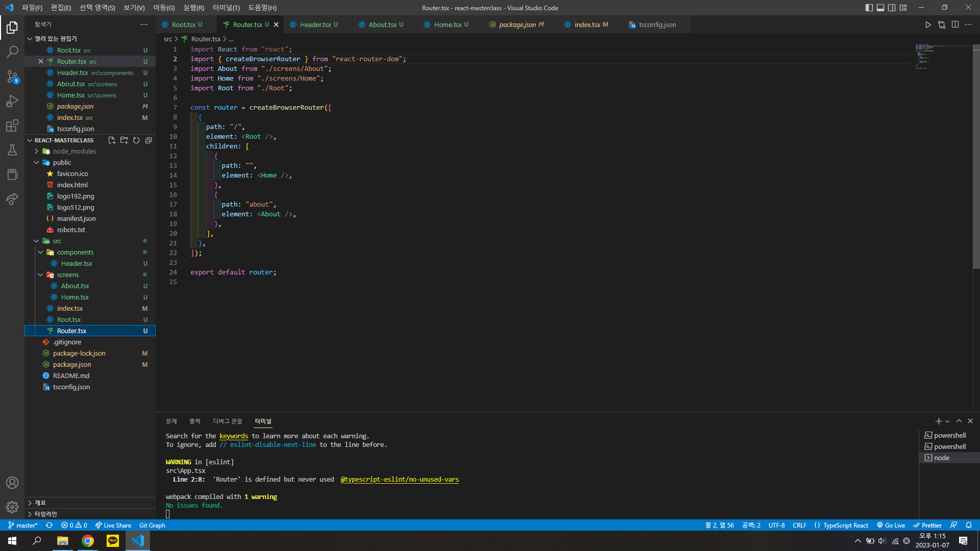Open Run and Debug view
Viewport: 980px width, 551px height.
point(12,101)
